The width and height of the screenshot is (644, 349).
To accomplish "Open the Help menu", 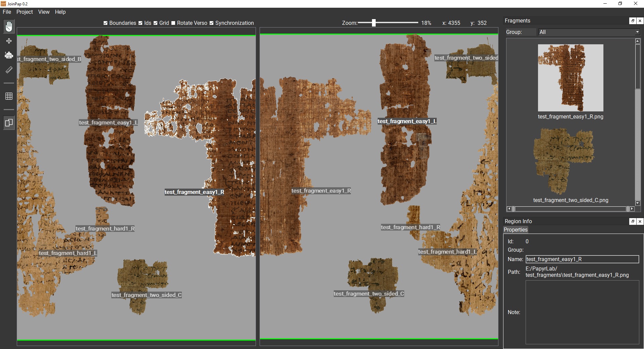I will click(60, 12).
